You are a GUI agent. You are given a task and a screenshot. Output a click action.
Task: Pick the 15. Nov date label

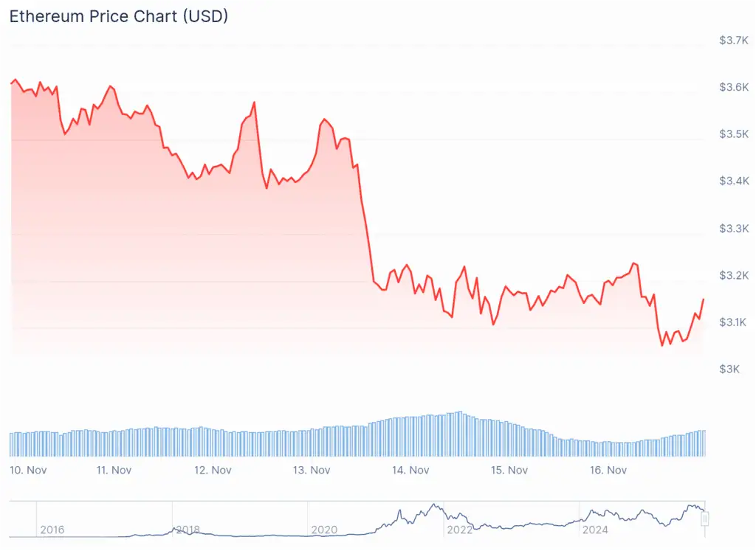(509, 470)
